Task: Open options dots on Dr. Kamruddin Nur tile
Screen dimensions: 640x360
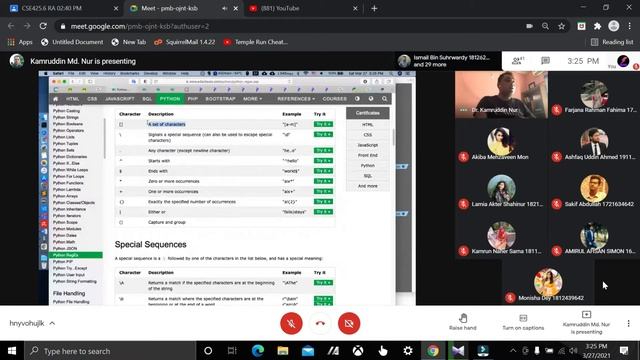Action: (463, 110)
